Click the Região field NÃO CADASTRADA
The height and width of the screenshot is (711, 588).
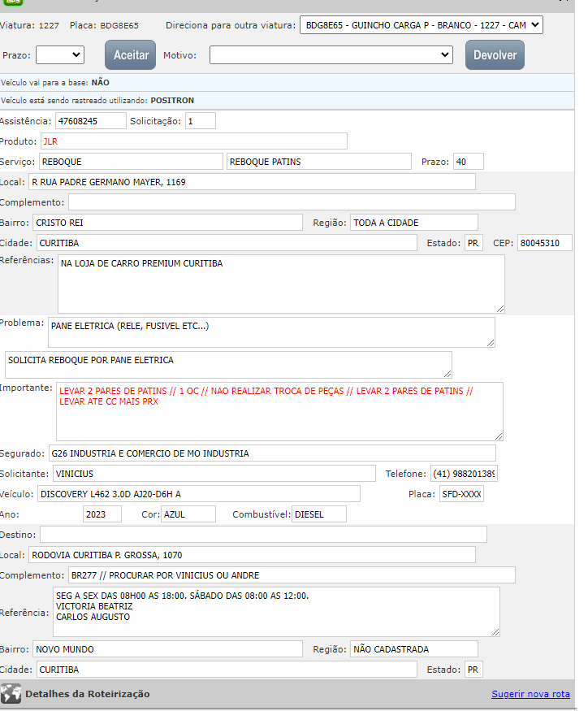414,649
